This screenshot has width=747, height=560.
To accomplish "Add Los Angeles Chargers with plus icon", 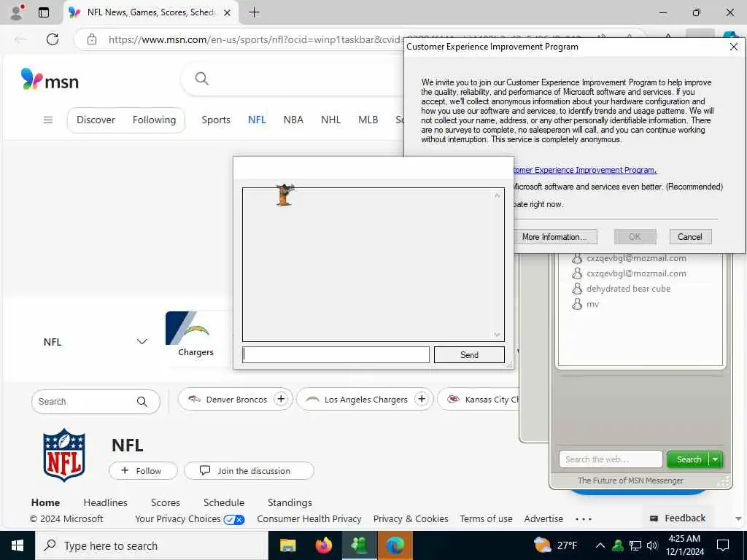I will (x=421, y=399).
